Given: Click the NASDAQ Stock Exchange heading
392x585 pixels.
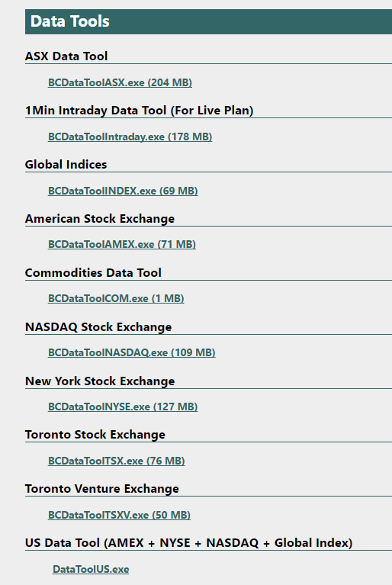Looking at the screenshot, I should (98, 327).
